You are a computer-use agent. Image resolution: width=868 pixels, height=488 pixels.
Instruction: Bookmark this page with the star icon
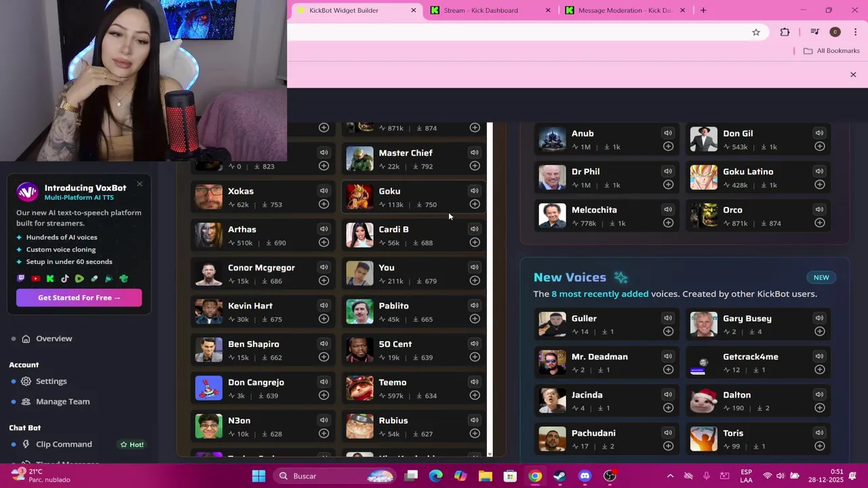point(756,32)
